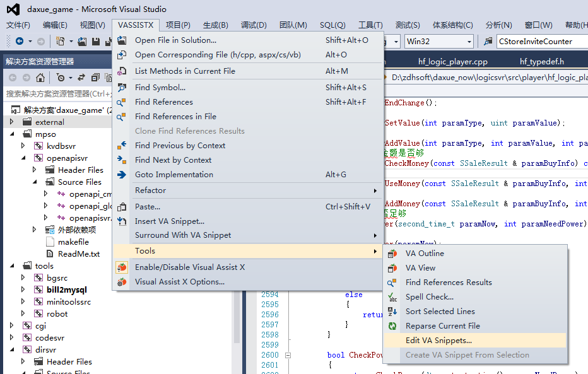Click Home icon in Solution Explorer
Viewport: 588px width, 374px height.
tap(40, 78)
